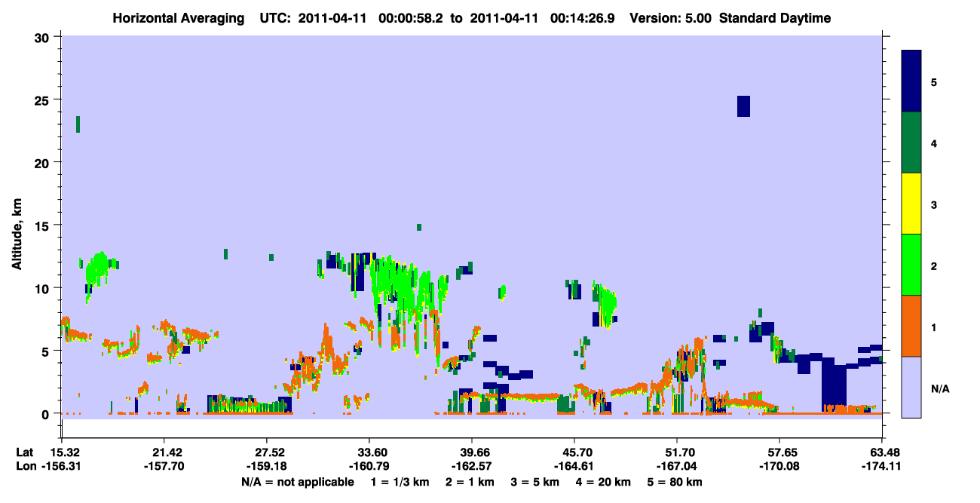Click the bright green colorbar segment labeled 2
Image resolution: width=980 pixels, height=503 pixels.
pyautogui.click(x=911, y=265)
